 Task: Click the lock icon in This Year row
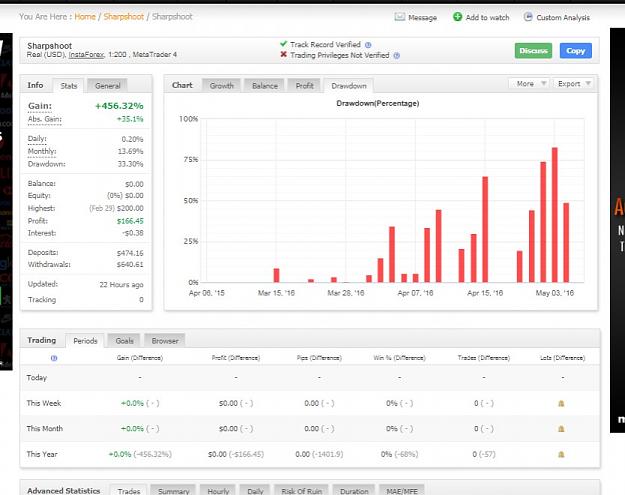[x=561, y=454]
